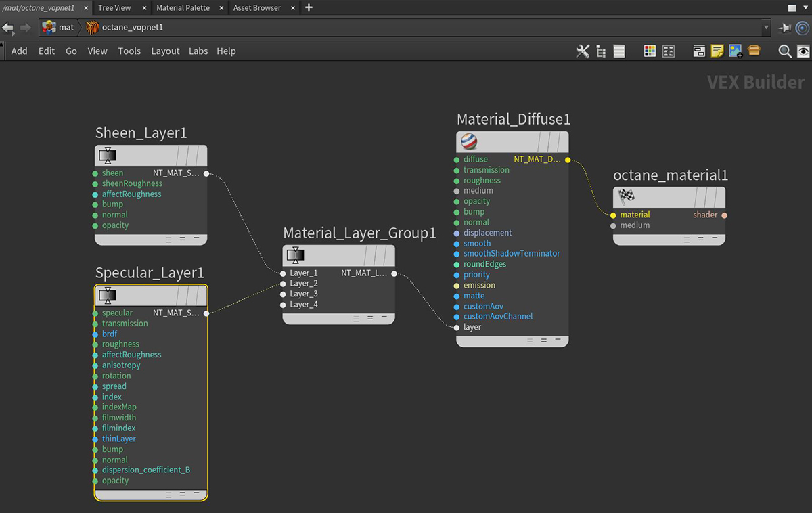Click the sticky note icon in toolbar
This screenshot has width=812, height=513.
[x=717, y=51]
